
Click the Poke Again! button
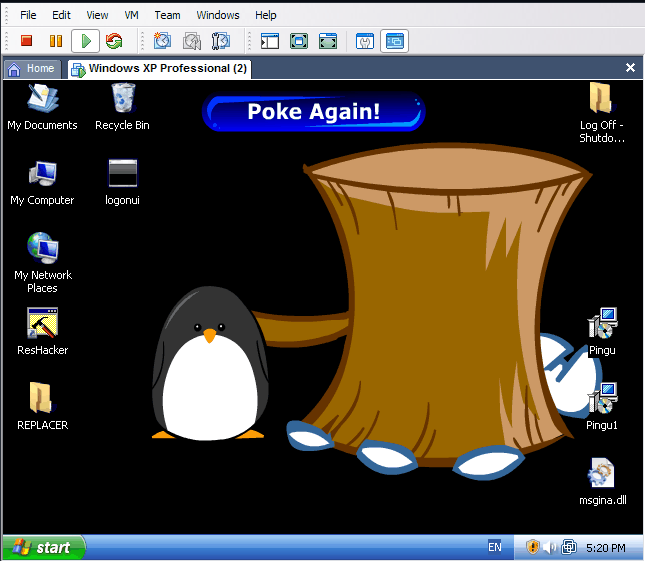click(x=313, y=112)
